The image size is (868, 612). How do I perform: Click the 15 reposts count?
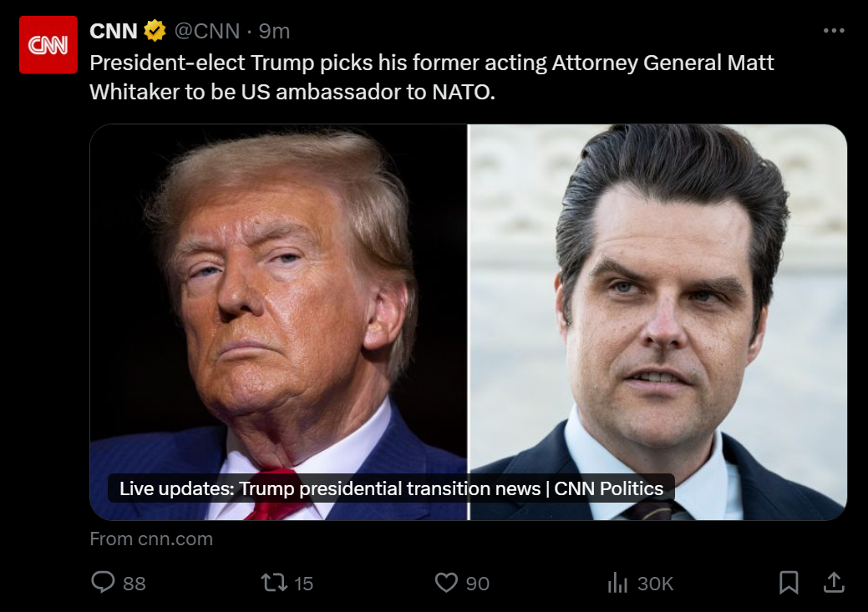(x=303, y=584)
